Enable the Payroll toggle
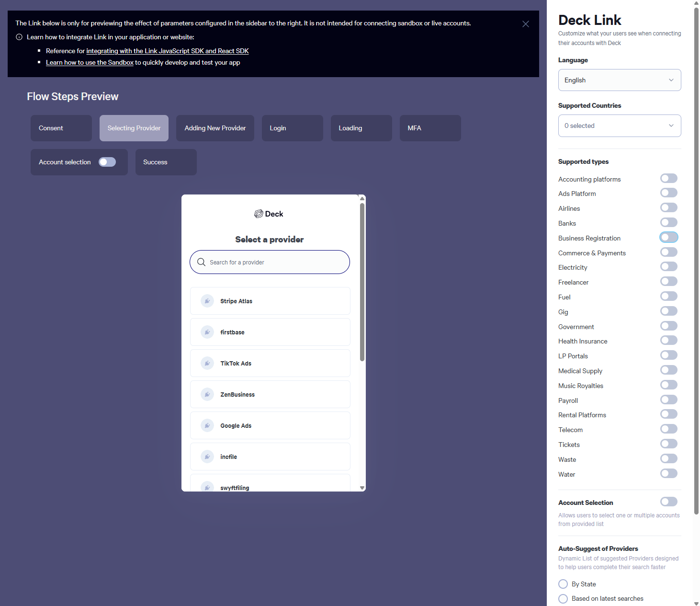 (669, 400)
